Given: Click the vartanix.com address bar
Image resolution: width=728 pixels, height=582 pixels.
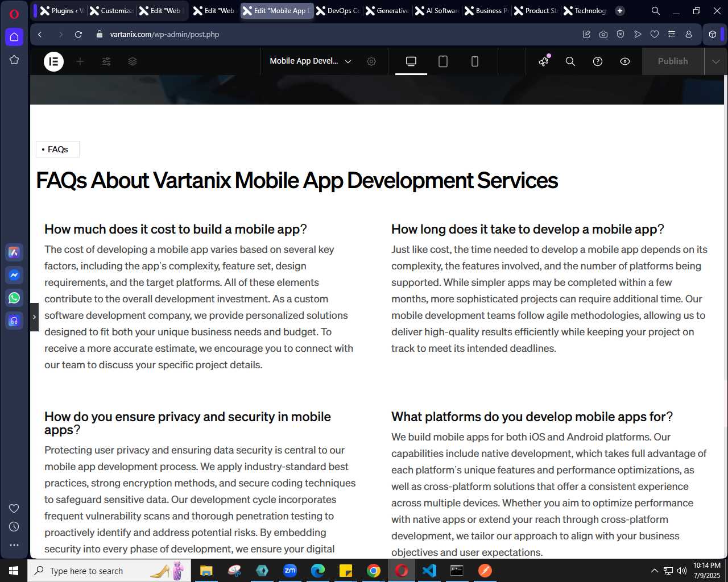Looking at the screenshot, I should coord(164,34).
